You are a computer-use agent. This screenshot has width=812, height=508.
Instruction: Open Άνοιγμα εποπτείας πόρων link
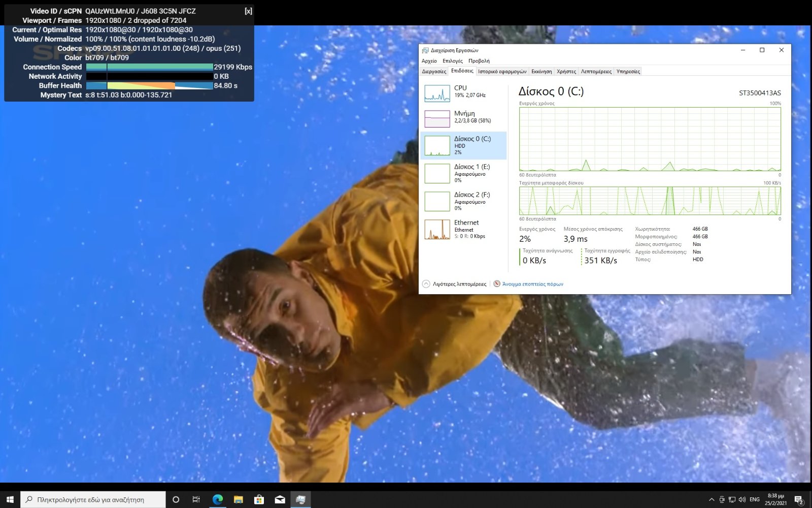point(532,284)
